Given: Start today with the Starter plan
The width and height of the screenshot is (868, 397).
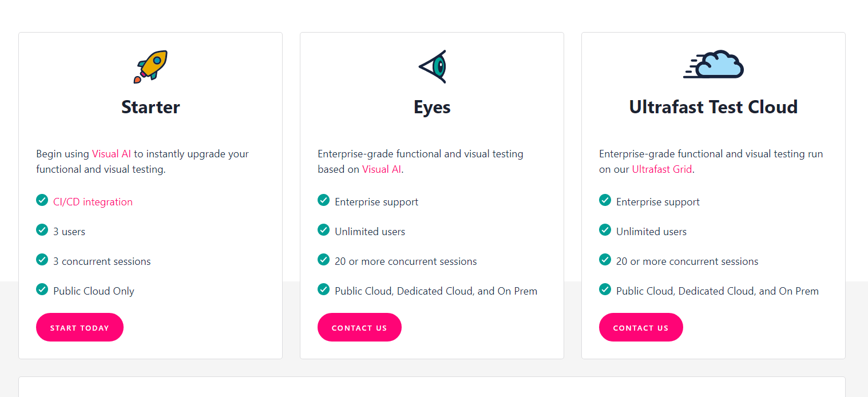Looking at the screenshot, I should coord(80,327).
